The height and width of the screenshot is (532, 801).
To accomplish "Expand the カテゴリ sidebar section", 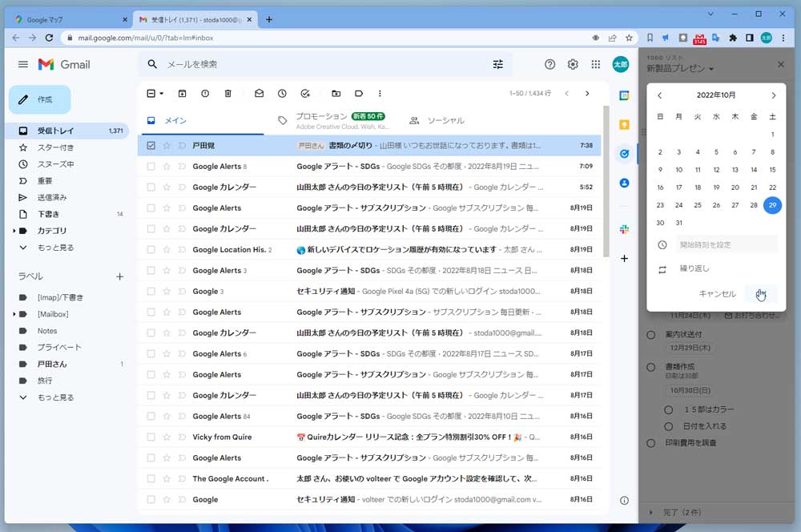I will 14,231.
